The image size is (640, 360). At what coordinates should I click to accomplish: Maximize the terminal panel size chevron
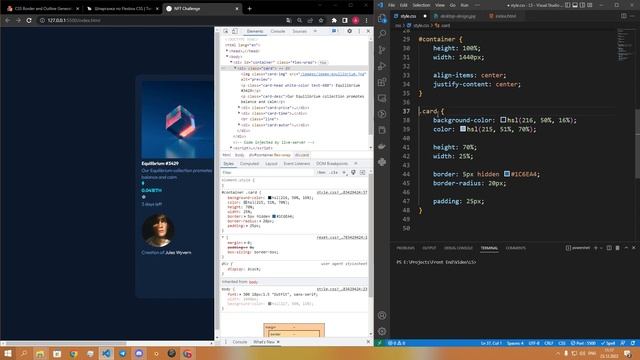click(x=626, y=248)
